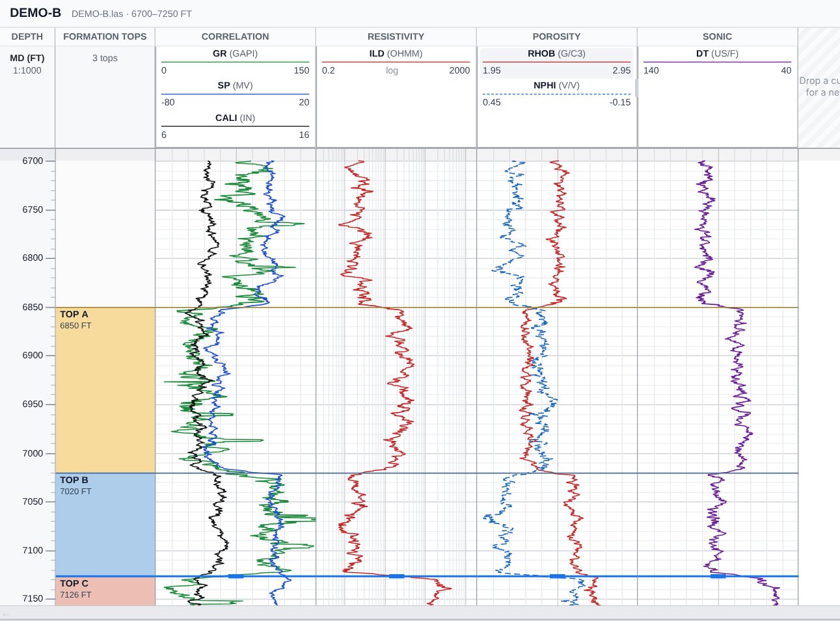Click the RHOB minimum scale value 1.95
This screenshot has width=840, height=621.
pos(492,70)
